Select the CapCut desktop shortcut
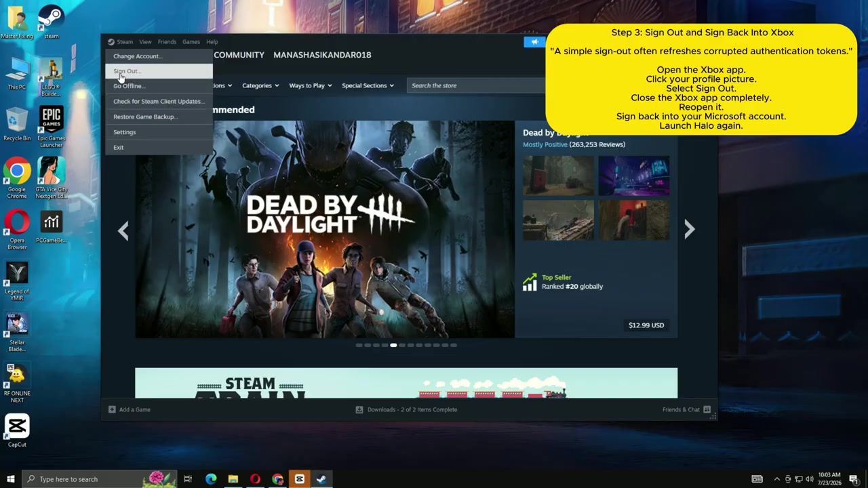Viewport: 868px width, 488px height. (x=17, y=431)
